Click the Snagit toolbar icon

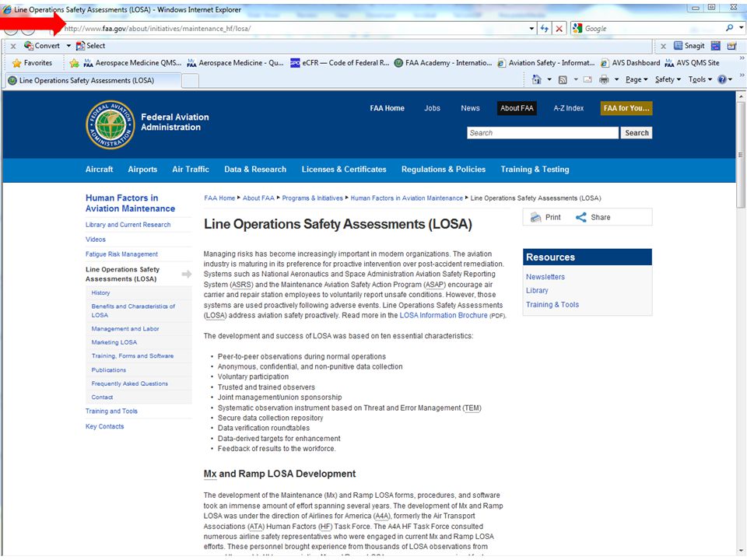click(x=689, y=46)
